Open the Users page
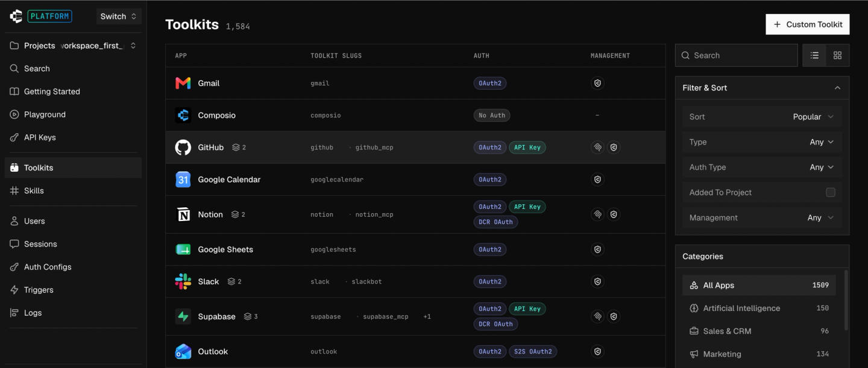 click(73, 221)
